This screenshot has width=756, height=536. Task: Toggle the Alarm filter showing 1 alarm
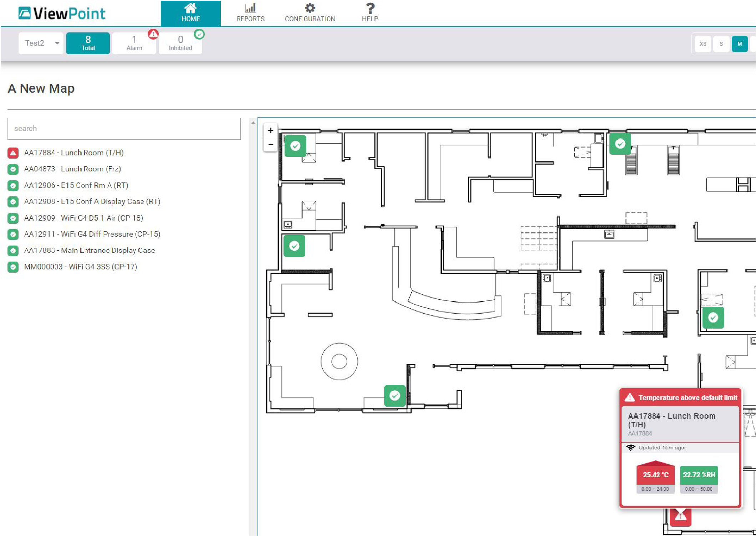coord(134,43)
